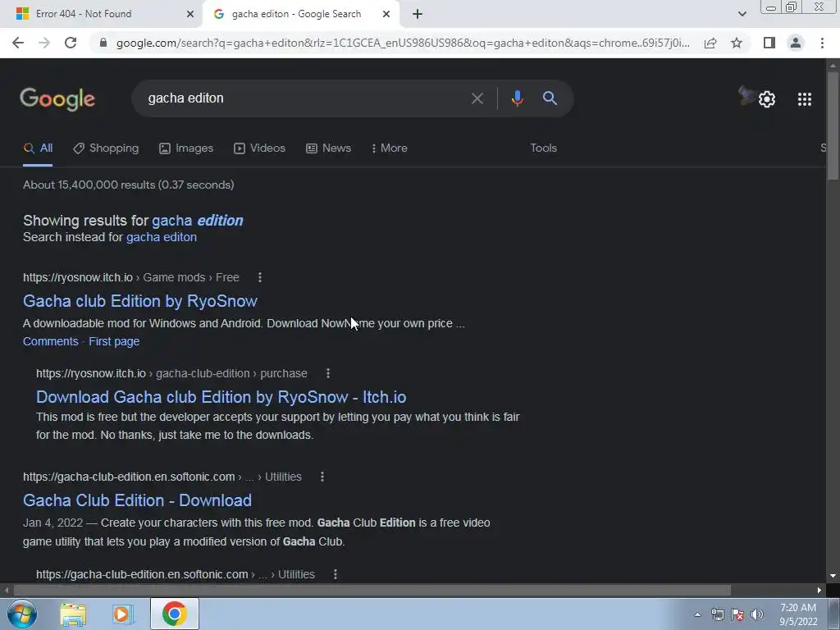Open File Explorer from taskbar
Screen dimensions: 840x630
click(73, 614)
